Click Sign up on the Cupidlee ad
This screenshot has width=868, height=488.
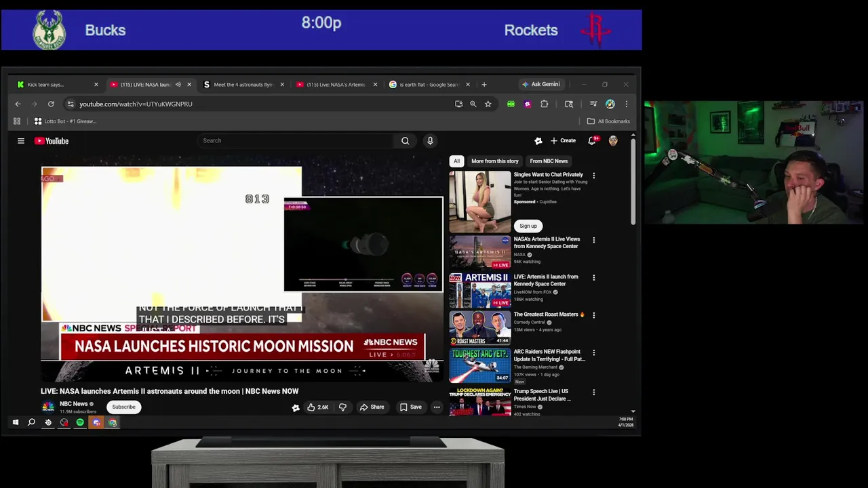(528, 226)
